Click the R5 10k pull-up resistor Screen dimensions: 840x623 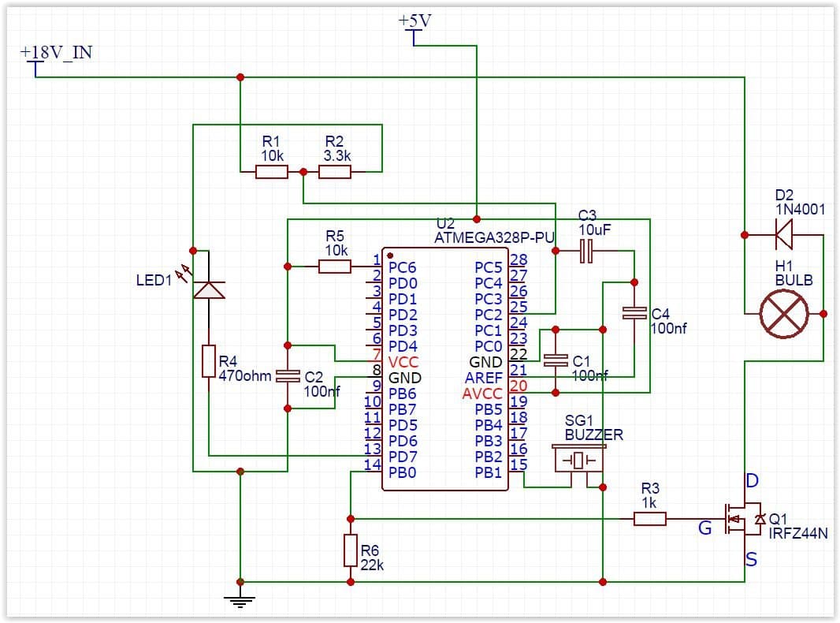[335, 267]
